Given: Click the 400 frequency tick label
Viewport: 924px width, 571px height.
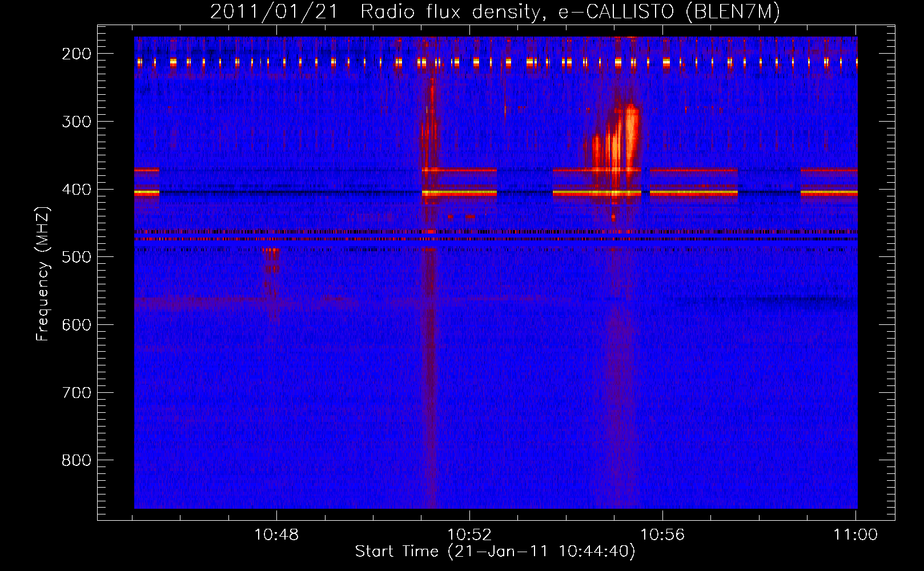Looking at the screenshot, I should click(77, 190).
